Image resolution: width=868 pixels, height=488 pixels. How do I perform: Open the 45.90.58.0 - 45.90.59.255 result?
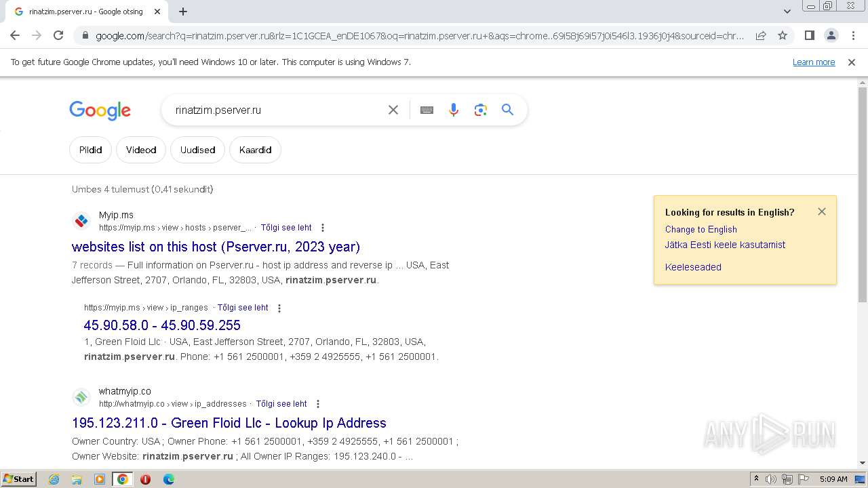coord(162,325)
